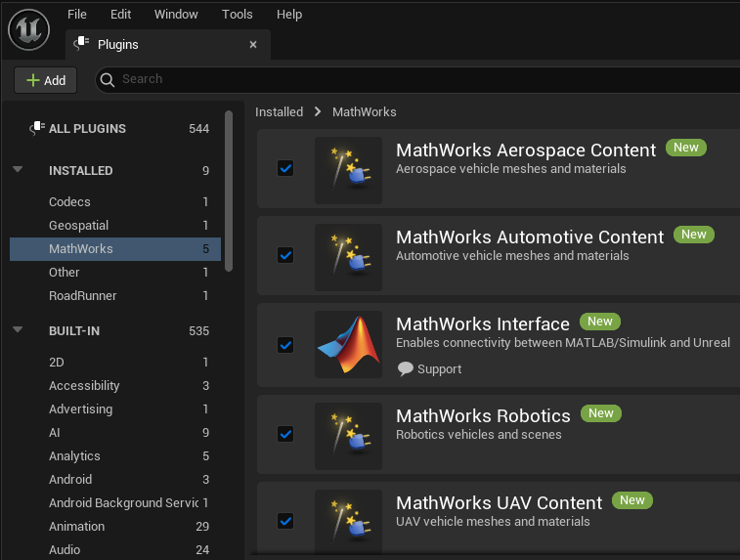
Task: Open the Window menu
Action: click(x=176, y=15)
